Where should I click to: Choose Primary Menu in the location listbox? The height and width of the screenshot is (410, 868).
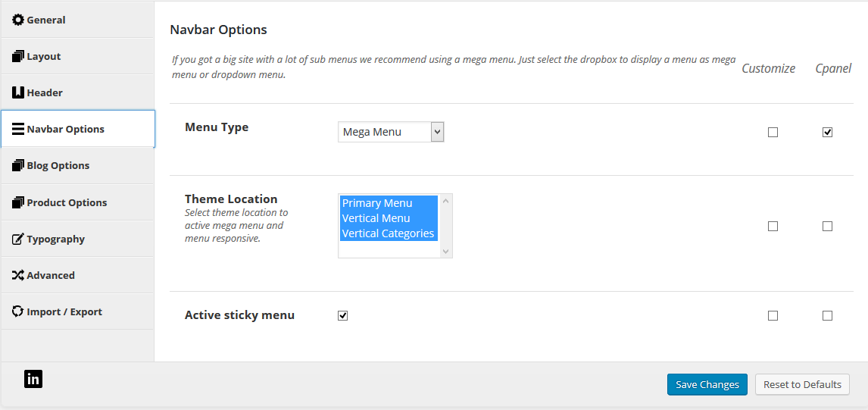click(388, 203)
